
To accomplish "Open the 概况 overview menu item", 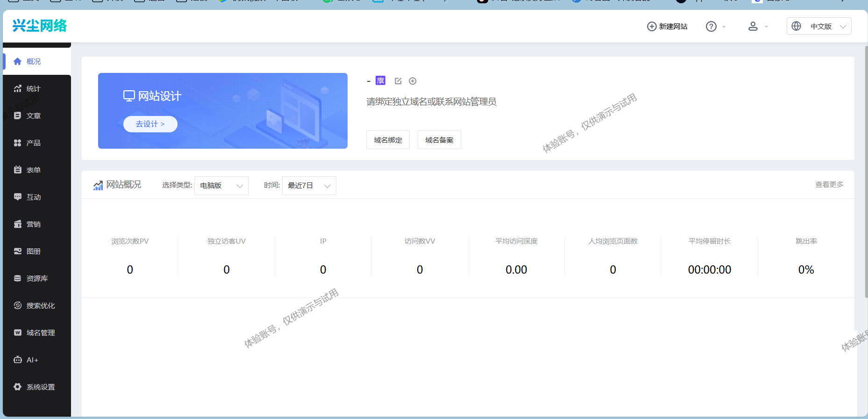I will [x=37, y=61].
